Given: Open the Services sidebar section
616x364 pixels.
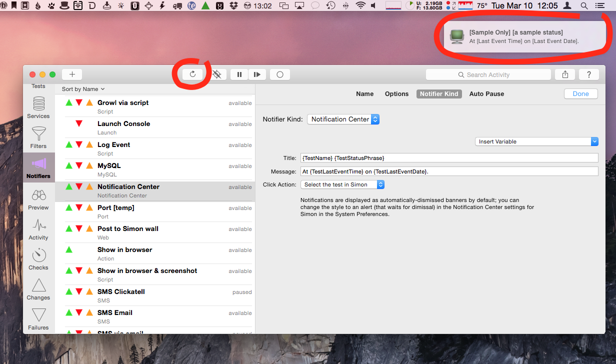Looking at the screenshot, I should click(x=38, y=107).
